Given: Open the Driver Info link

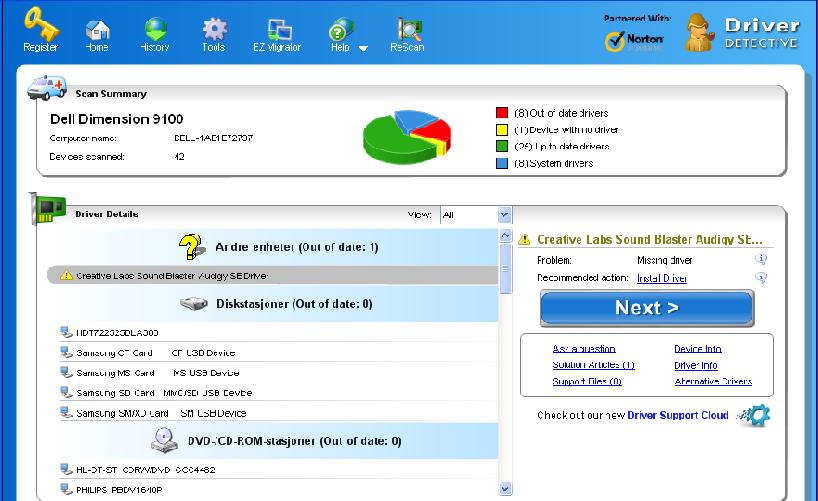Looking at the screenshot, I should (x=696, y=365).
